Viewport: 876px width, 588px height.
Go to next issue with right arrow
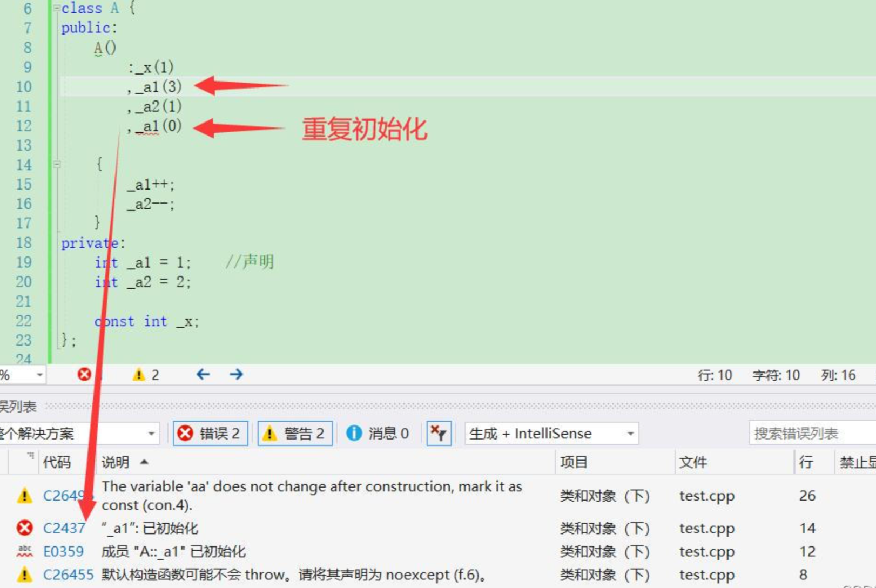pos(236,374)
